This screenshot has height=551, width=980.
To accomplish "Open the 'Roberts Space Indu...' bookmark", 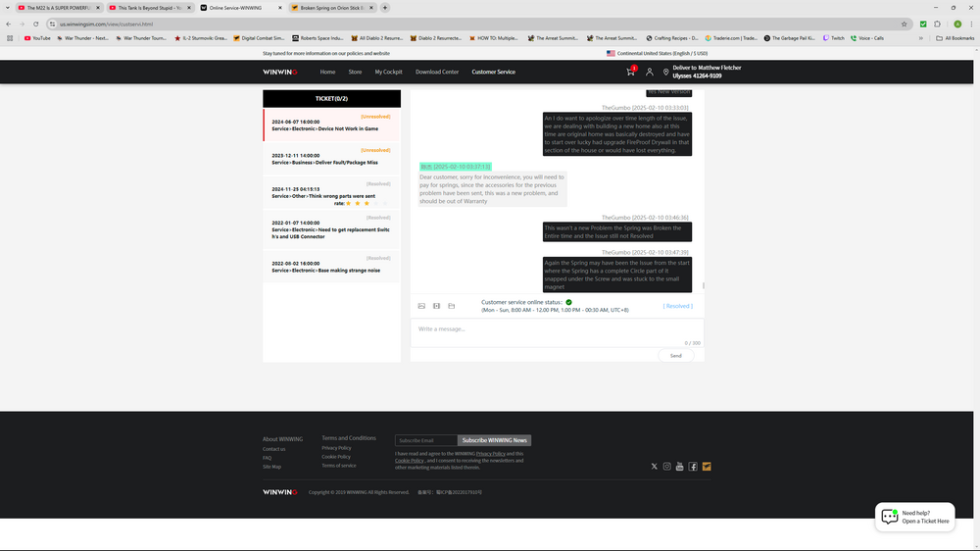I will click(x=318, y=38).
